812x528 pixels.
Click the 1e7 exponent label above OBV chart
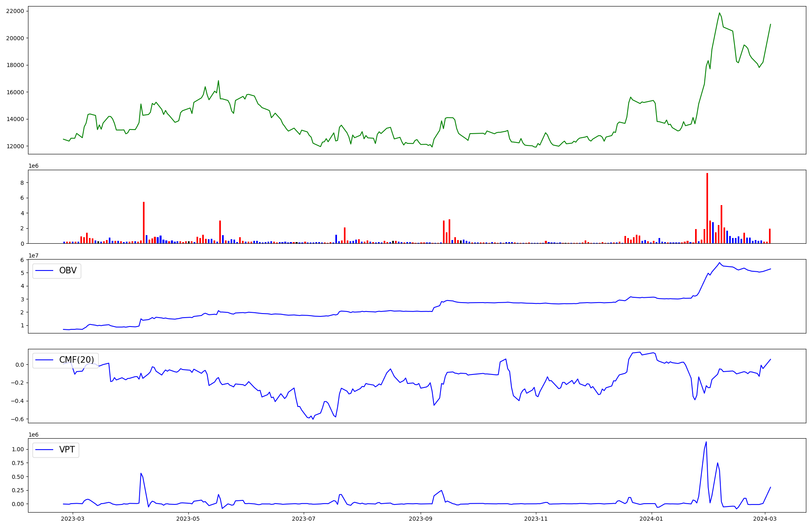[x=33, y=255]
